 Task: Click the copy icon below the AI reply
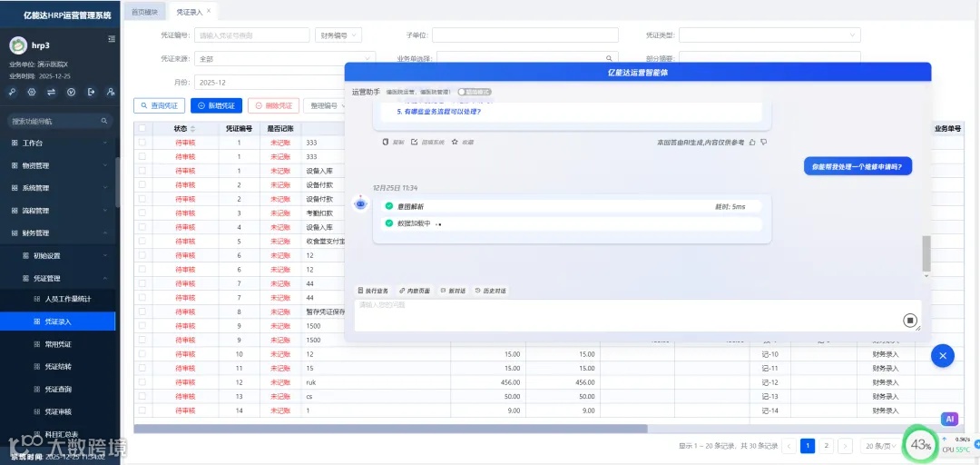385,142
